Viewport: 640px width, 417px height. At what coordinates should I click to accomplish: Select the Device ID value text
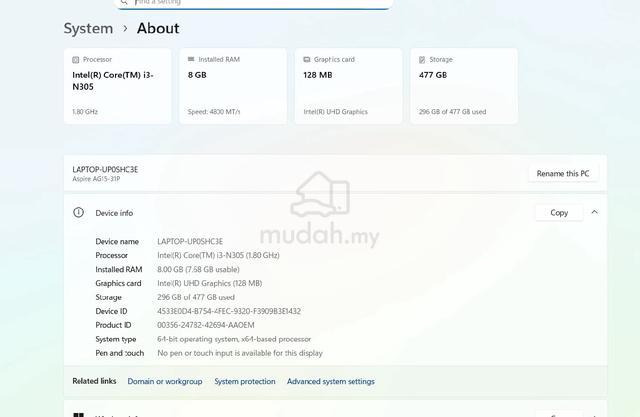tap(229, 311)
